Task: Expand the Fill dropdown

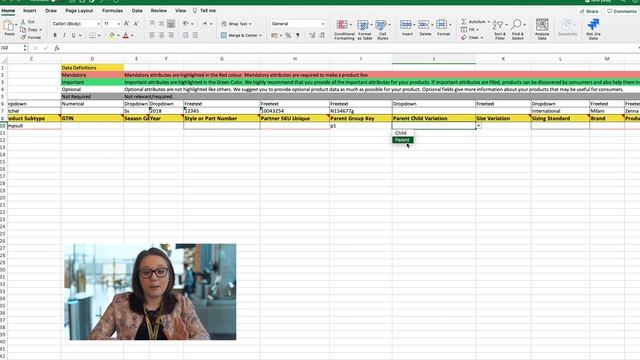Action: (x=477, y=29)
